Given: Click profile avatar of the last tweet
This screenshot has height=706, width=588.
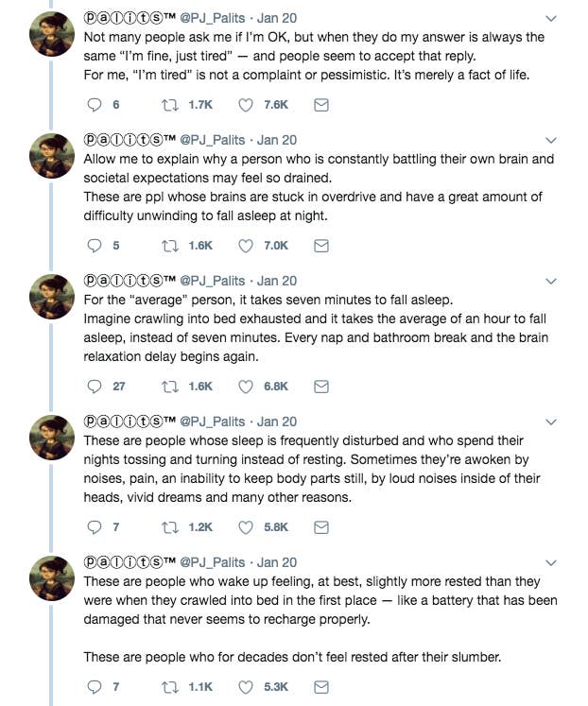Looking at the screenshot, I should pos(52,578).
